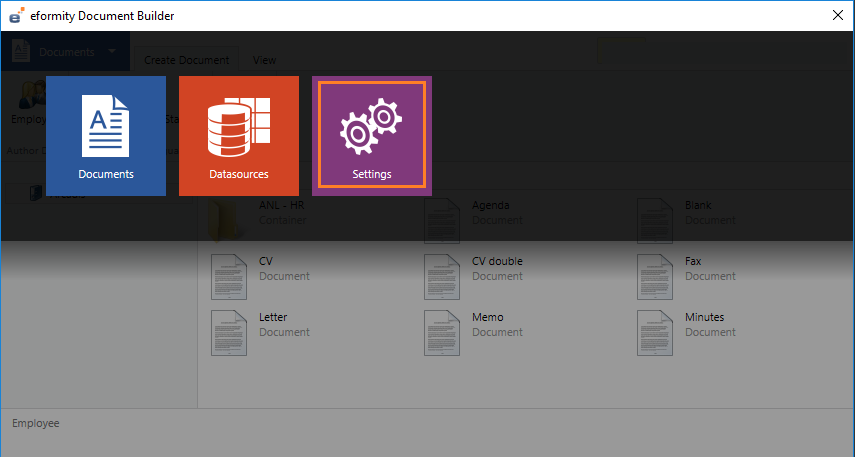The height and width of the screenshot is (457, 855).
Task: Select the CV document icon
Action: point(229,276)
